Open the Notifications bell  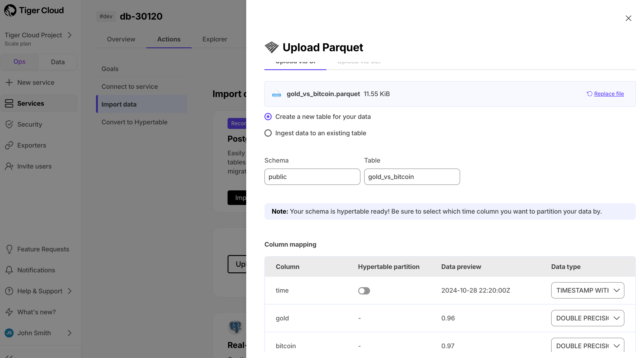(9, 270)
